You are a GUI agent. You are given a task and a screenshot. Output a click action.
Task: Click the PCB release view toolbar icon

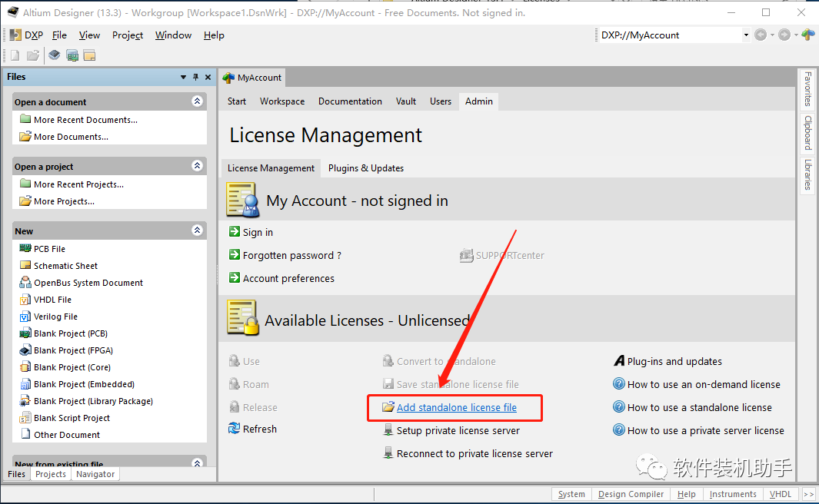click(72, 55)
